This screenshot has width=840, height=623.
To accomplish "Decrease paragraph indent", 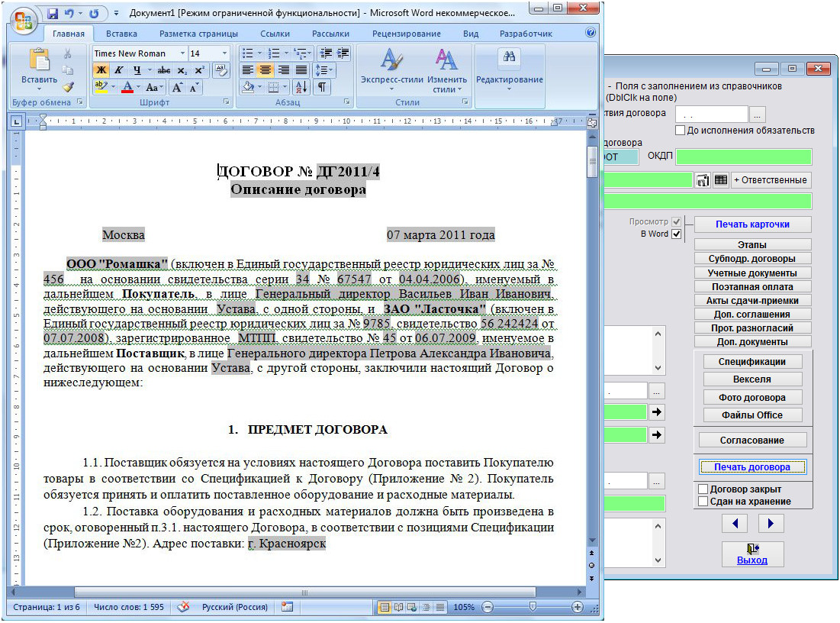I will 325,53.
